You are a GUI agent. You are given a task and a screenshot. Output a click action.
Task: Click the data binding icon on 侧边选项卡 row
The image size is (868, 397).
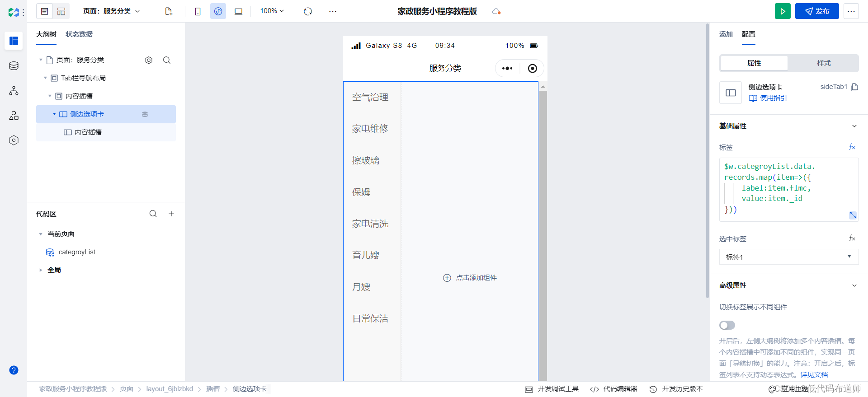[145, 114]
